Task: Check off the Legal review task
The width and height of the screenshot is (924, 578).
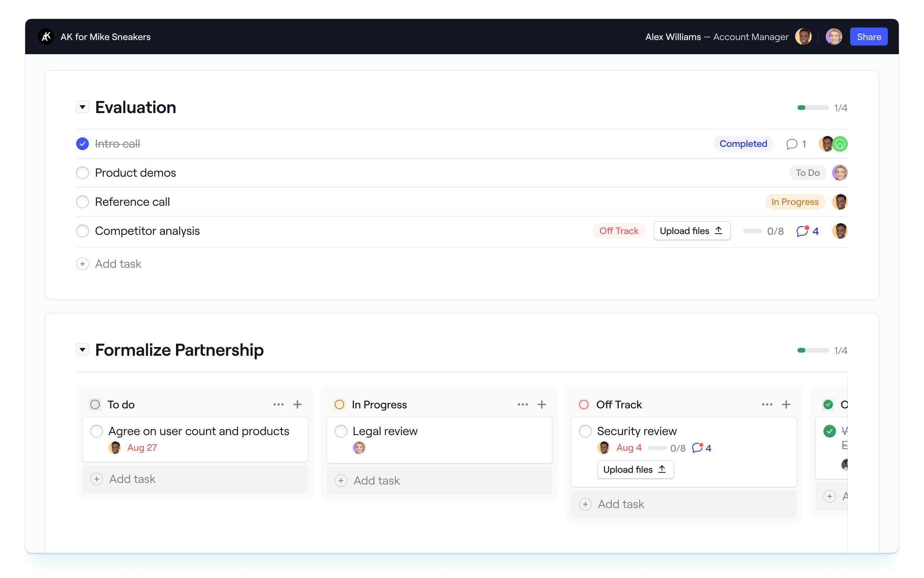Action: click(x=341, y=431)
